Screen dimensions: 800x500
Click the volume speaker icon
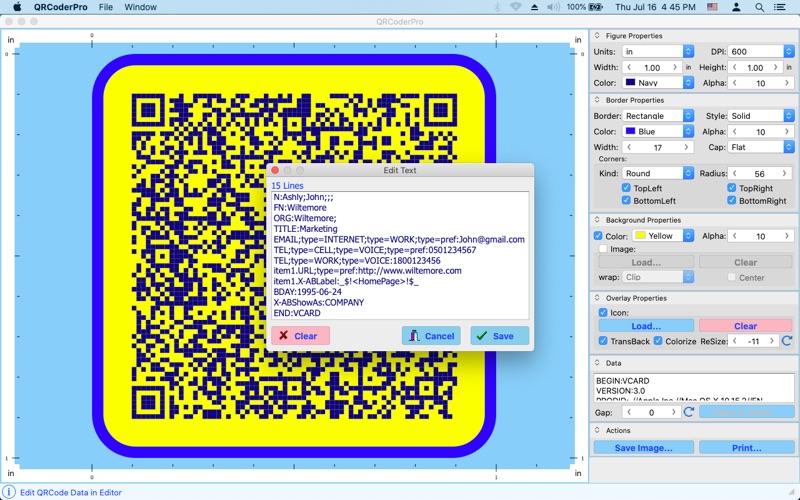click(553, 7)
